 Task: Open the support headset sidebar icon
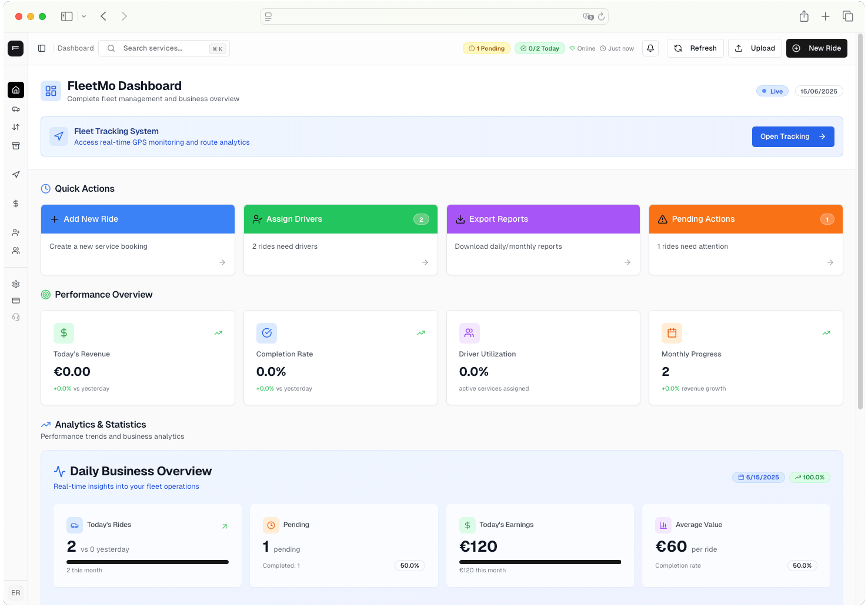[16, 317]
